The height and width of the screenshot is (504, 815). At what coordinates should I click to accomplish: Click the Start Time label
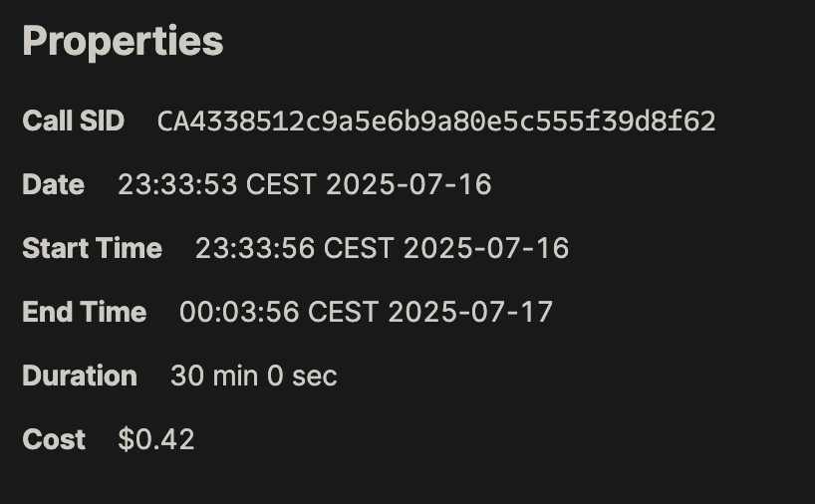(x=92, y=248)
